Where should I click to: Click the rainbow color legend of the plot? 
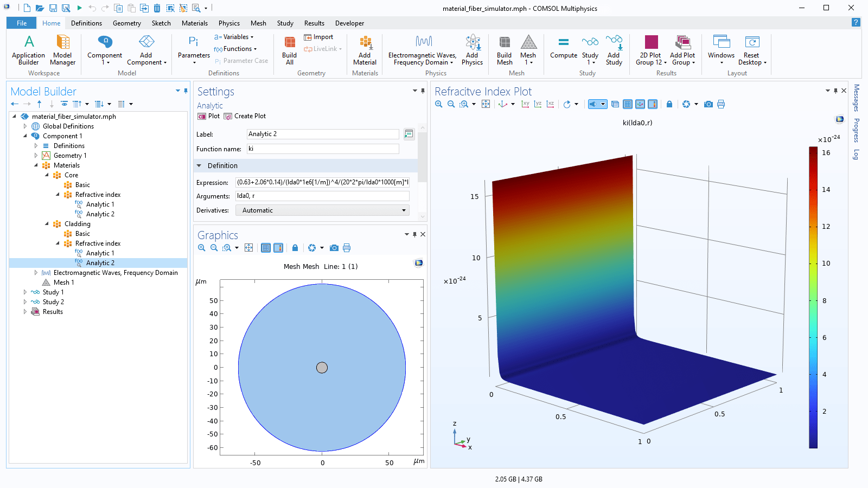pyautogui.click(x=813, y=298)
